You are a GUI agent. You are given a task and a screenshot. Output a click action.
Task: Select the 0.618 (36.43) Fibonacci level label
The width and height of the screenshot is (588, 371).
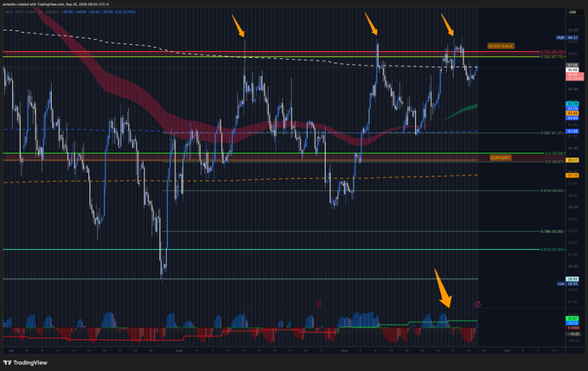[552, 190]
